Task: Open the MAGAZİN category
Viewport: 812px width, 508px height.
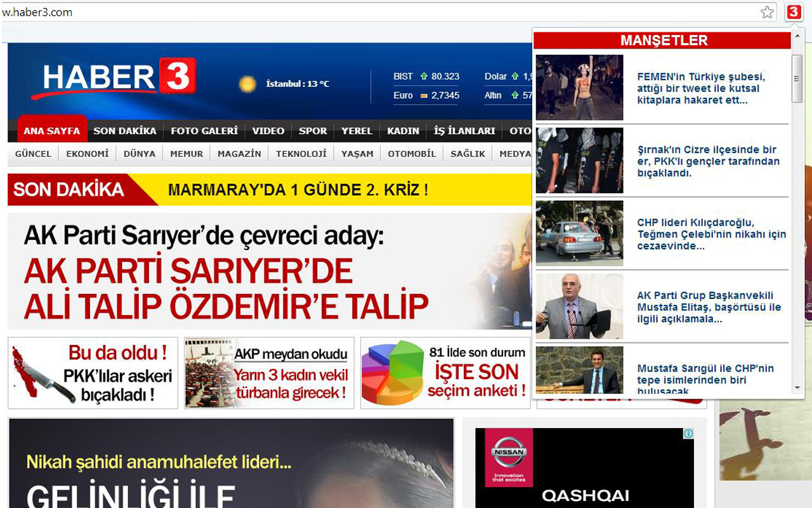Action: pos(239,154)
